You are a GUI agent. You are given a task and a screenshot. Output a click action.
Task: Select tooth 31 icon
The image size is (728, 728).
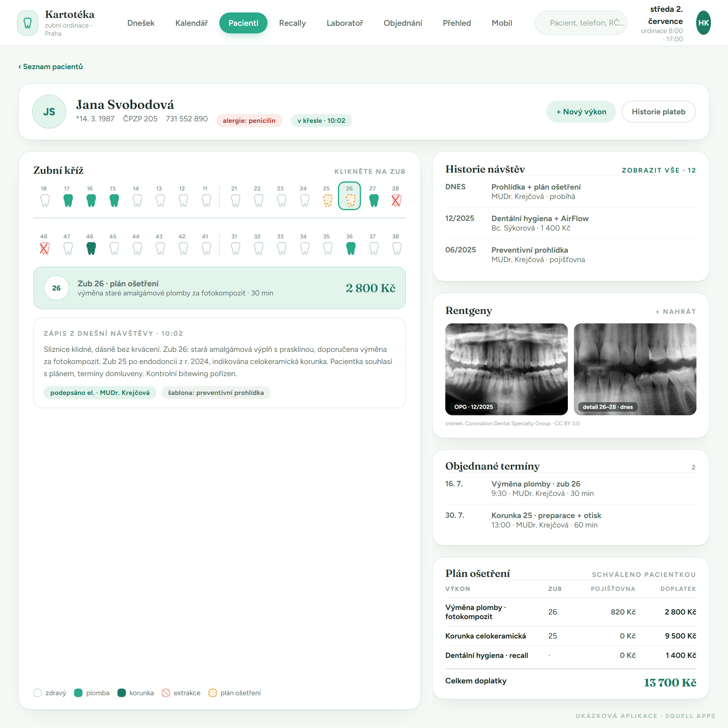(x=235, y=248)
